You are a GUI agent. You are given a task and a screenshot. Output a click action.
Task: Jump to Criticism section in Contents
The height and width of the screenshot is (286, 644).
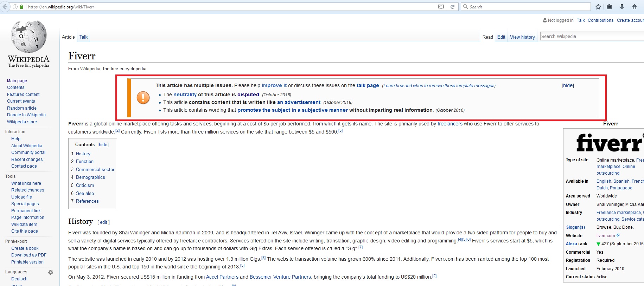[85, 185]
